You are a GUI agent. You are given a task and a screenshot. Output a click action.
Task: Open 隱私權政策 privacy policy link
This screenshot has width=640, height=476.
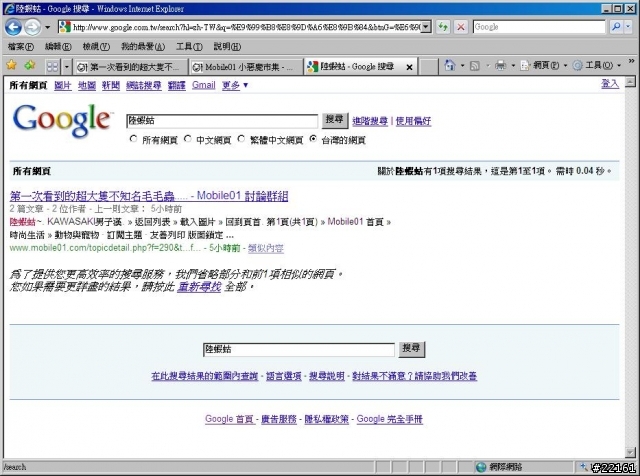point(327,419)
